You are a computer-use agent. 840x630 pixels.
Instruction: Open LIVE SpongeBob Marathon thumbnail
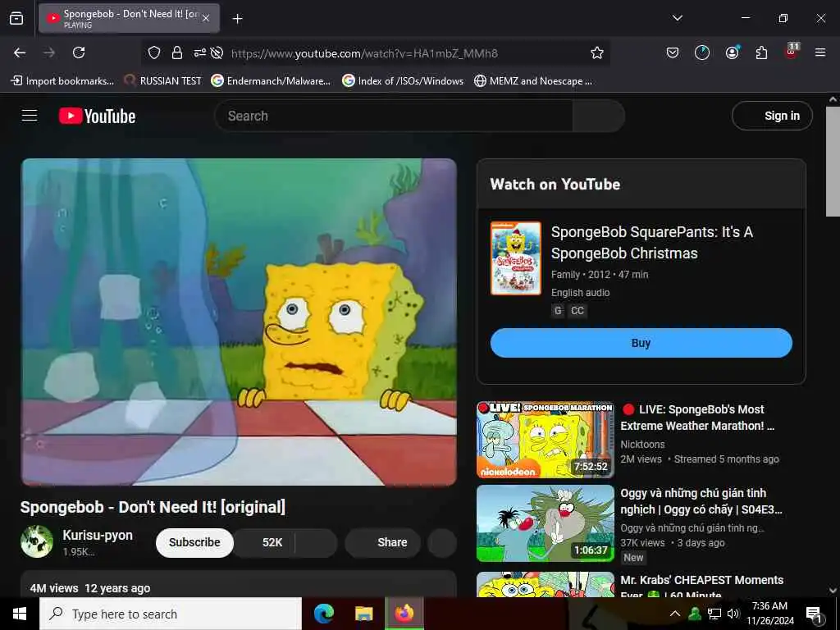[x=546, y=440]
